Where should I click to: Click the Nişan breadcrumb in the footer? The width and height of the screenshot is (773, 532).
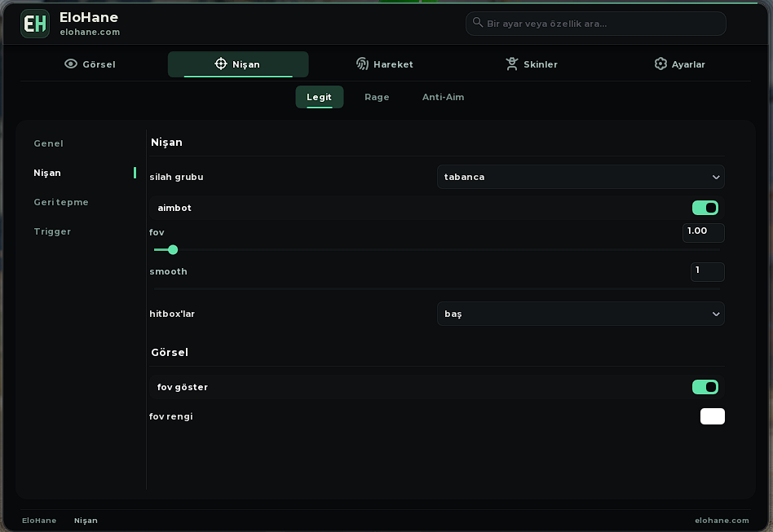tap(86, 521)
